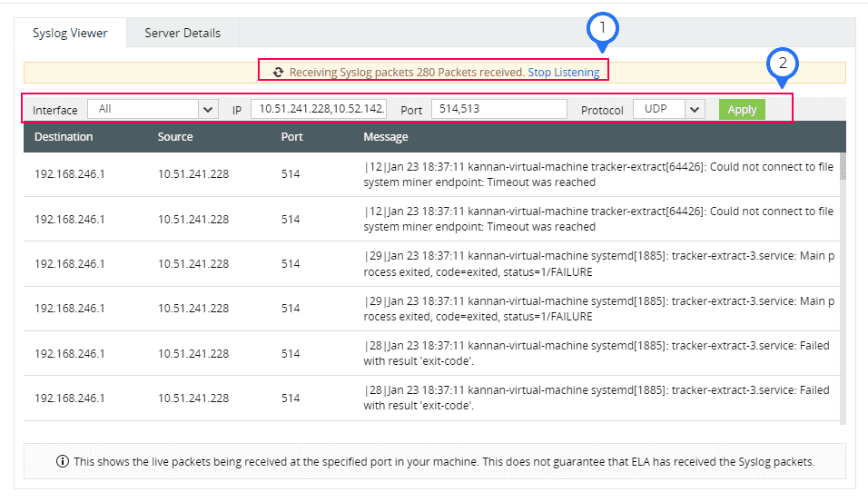This screenshot has height=502, width=868.
Task: Click the 'Protocol' label text
Action: click(602, 110)
